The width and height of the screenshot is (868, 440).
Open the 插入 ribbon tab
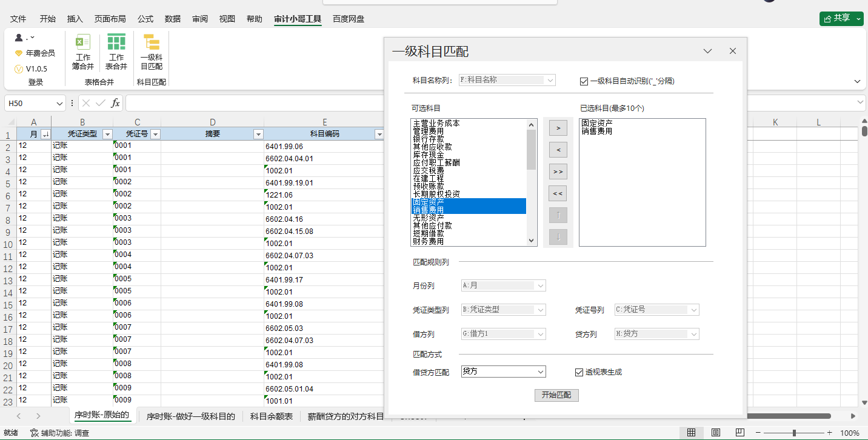point(75,19)
